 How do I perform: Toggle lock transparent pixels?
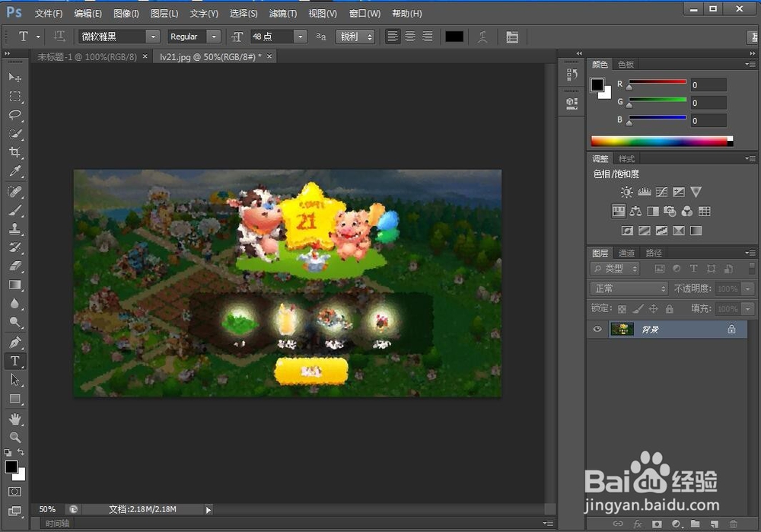click(622, 309)
